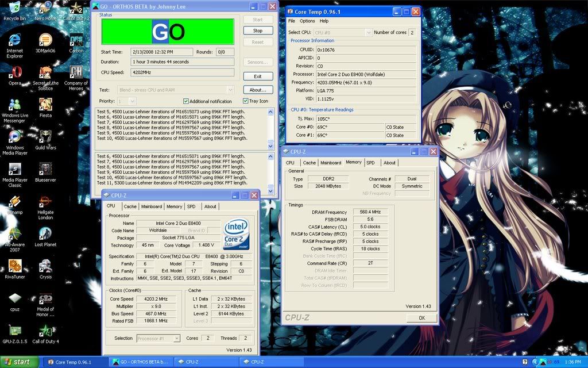Launch the Crysis desktop shortcut
Image resolution: width=588 pixels, height=368 pixels.
pos(45,266)
